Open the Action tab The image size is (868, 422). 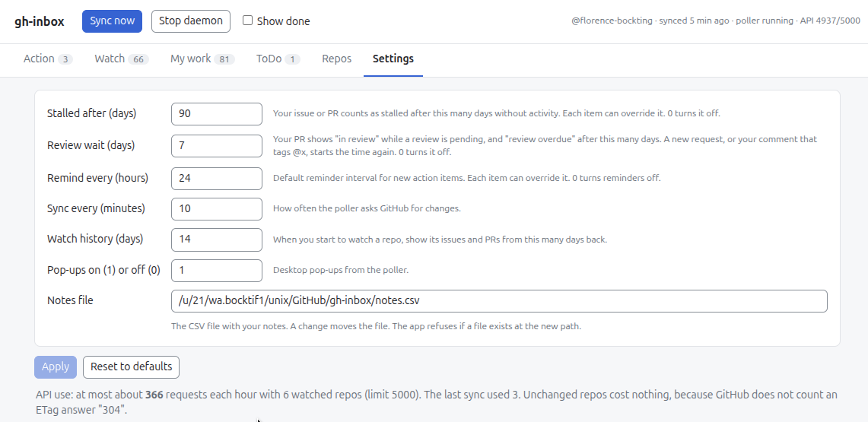[x=48, y=59]
